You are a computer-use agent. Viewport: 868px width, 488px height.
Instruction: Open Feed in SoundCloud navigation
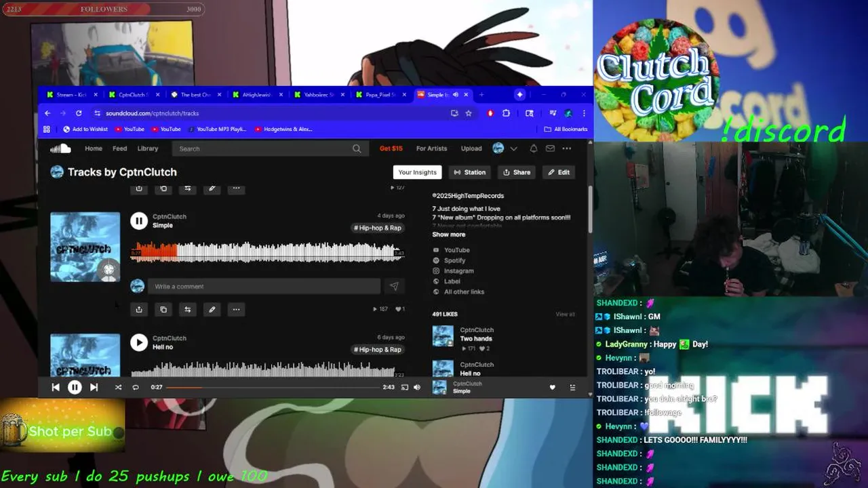(119, 148)
